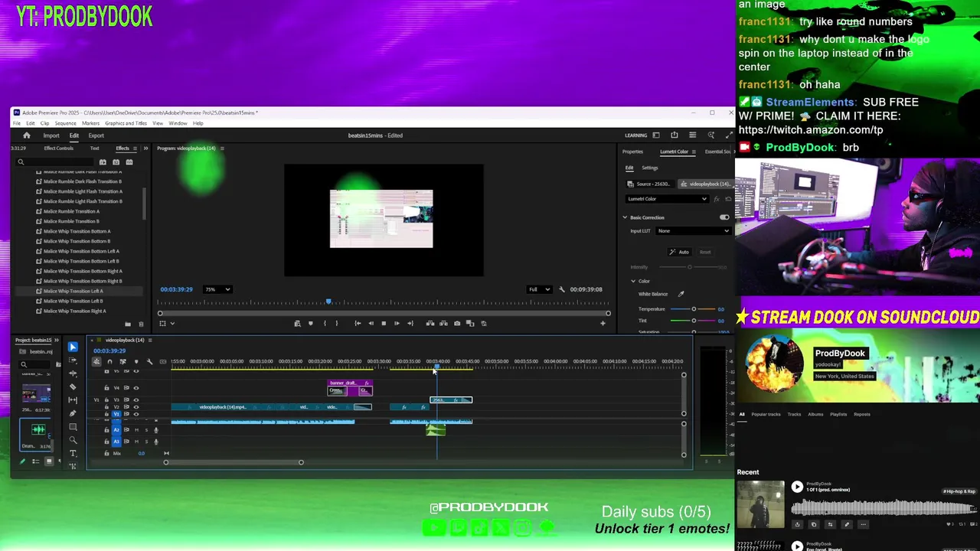Select the Selection tool in Premiere toolbar
The height and width of the screenshot is (551, 980).
click(x=73, y=347)
